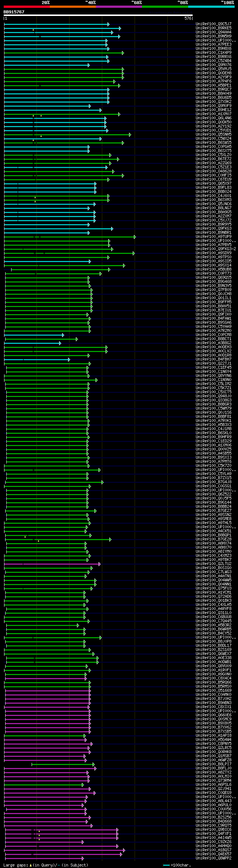The width and height of the screenshot is (238, 868).
Task: Open hit UniRef100_B9N5H9
Action: tap(213, 36)
